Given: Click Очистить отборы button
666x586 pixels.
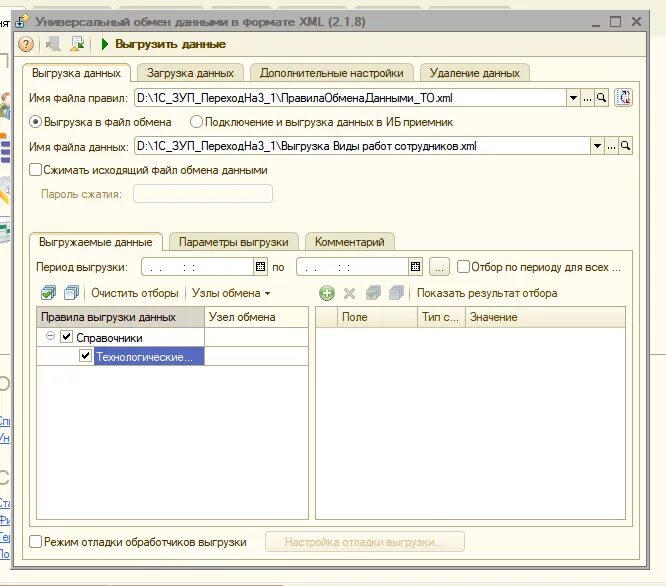Looking at the screenshot, I should pyautogui.click(x=135, y=293).
